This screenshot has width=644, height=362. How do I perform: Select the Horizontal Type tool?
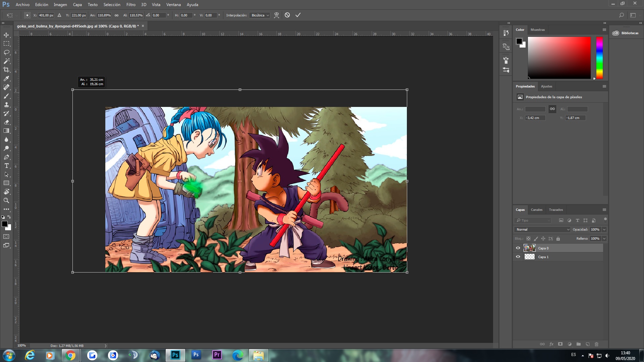click(x=6, y=166)
